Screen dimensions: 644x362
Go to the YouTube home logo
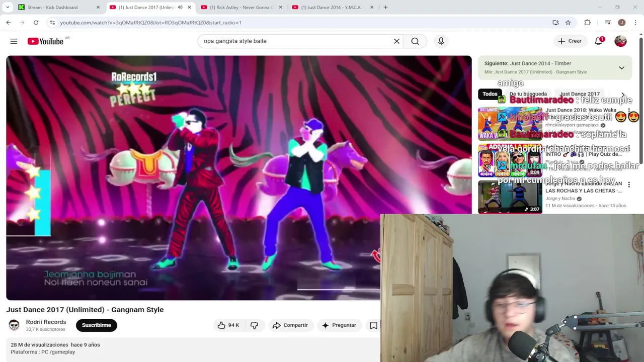45,41
